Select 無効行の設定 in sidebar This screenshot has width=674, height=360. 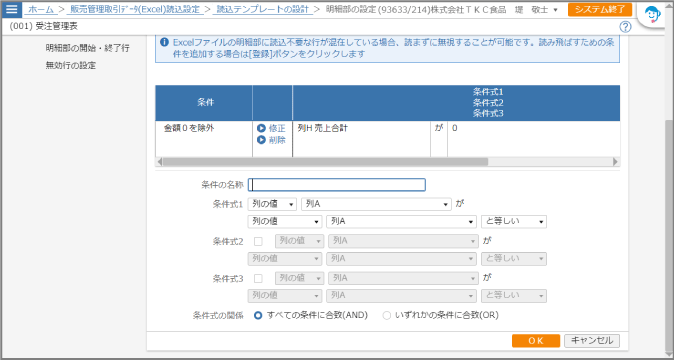pyautogui.click(x=70, y=66)
